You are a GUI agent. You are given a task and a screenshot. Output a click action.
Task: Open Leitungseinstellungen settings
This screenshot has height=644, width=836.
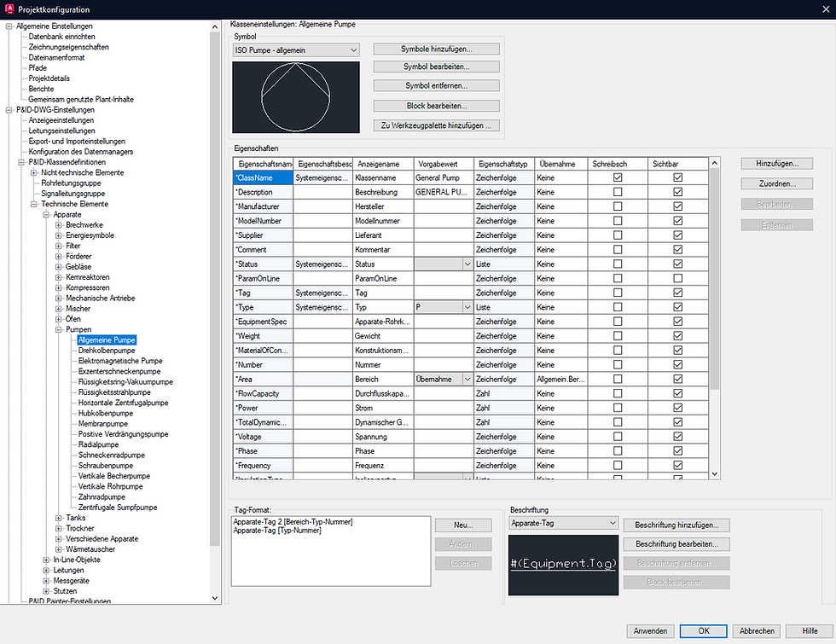(61, 131)
